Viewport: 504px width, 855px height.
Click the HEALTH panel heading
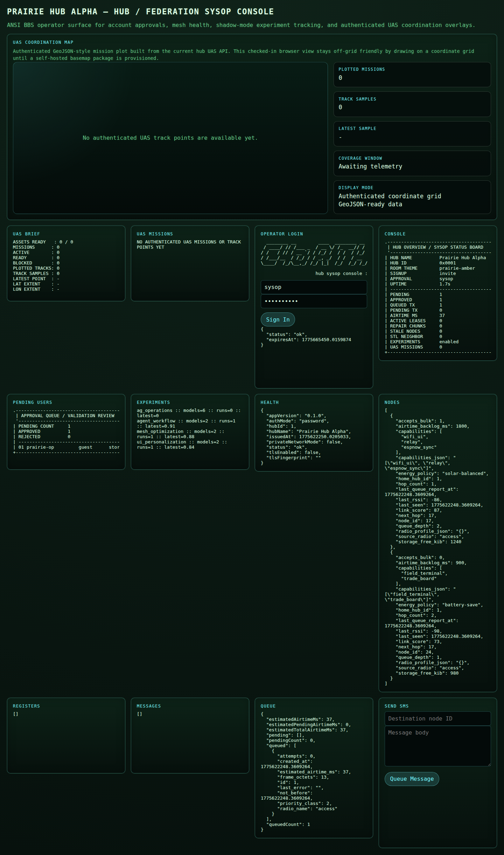pyautogui.click(x=269, y=402)
